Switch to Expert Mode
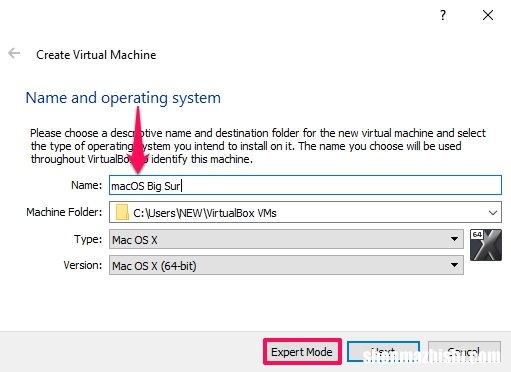511x372 pixels. tap(302, 352)
